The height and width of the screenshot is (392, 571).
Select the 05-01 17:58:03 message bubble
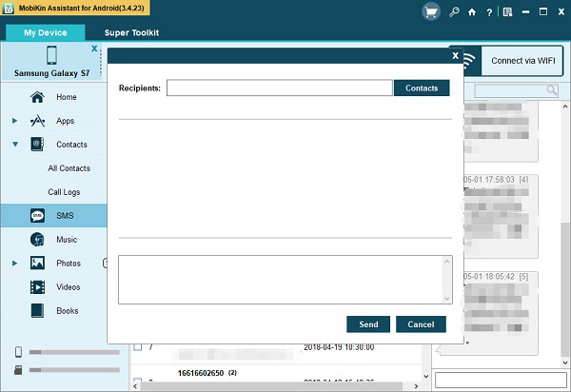coord(501,217)
